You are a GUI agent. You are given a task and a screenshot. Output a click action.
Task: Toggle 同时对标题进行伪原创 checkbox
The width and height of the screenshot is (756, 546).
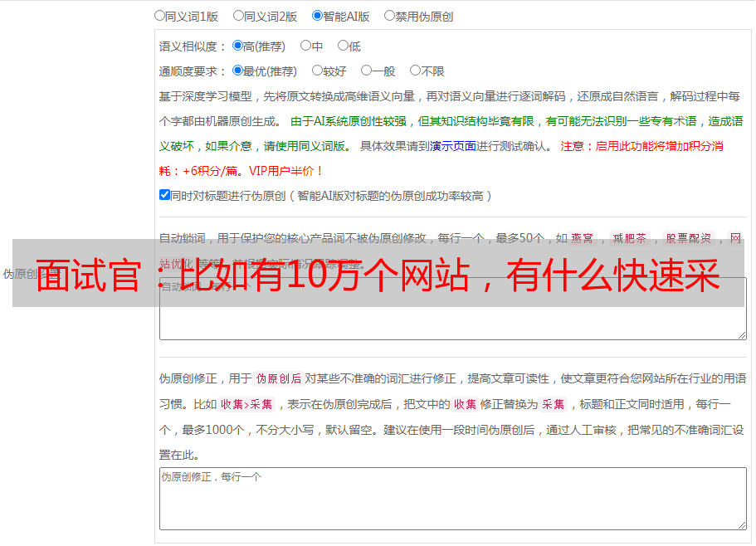164,195
